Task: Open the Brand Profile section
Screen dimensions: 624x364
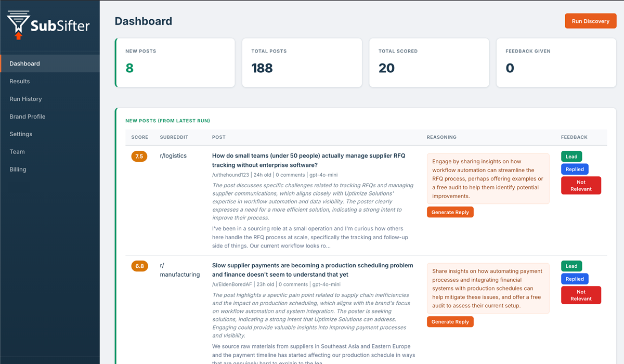Action: (27, 116)
